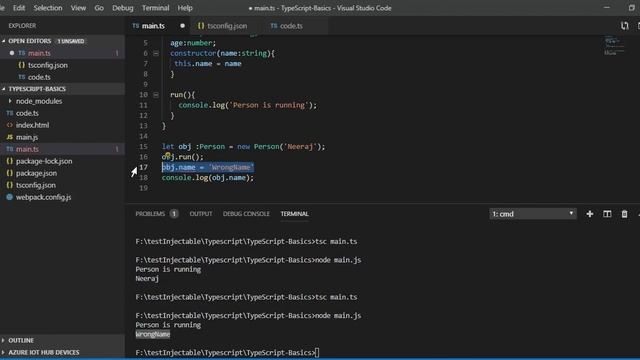The width and height of the screenshot is (640, 360).
Task: Click the braces icon beside package.json
Action: coord(10,173)
